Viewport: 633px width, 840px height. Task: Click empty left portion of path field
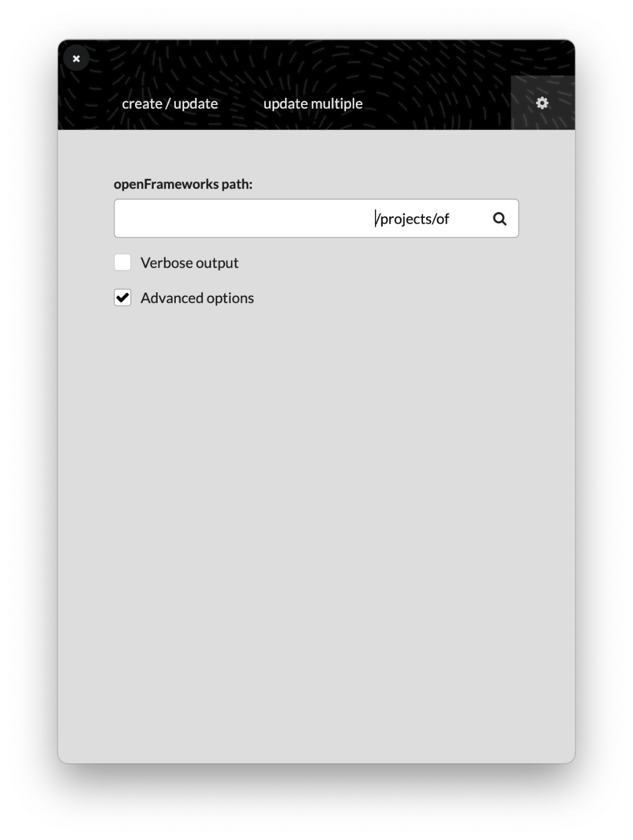tap(240, 218)
